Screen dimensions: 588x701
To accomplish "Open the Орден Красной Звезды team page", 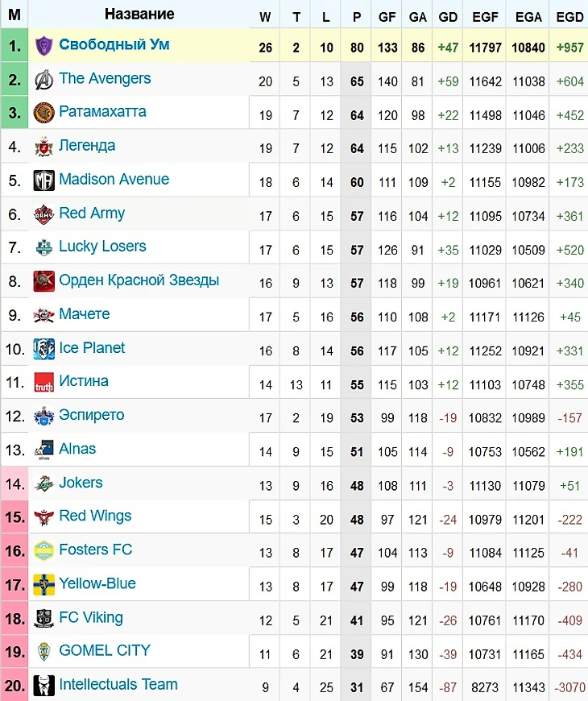I will click(x=139, y=280).
